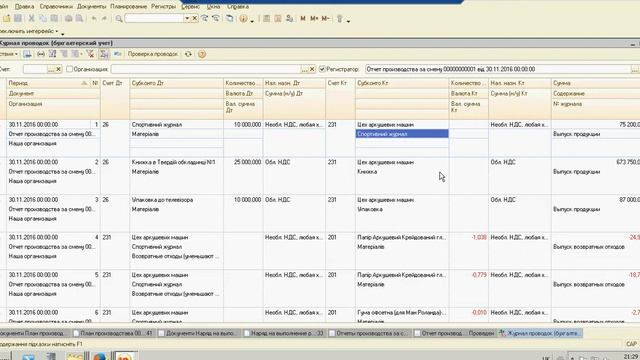640x360 pixels.
Task: Click the Save diskette toolbar icon
Action: pos(18,18)
